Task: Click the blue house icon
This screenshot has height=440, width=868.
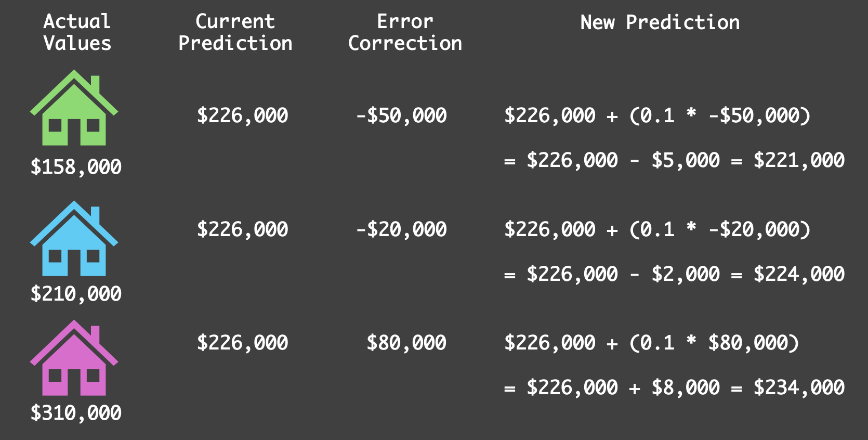Action: [74, 240]
